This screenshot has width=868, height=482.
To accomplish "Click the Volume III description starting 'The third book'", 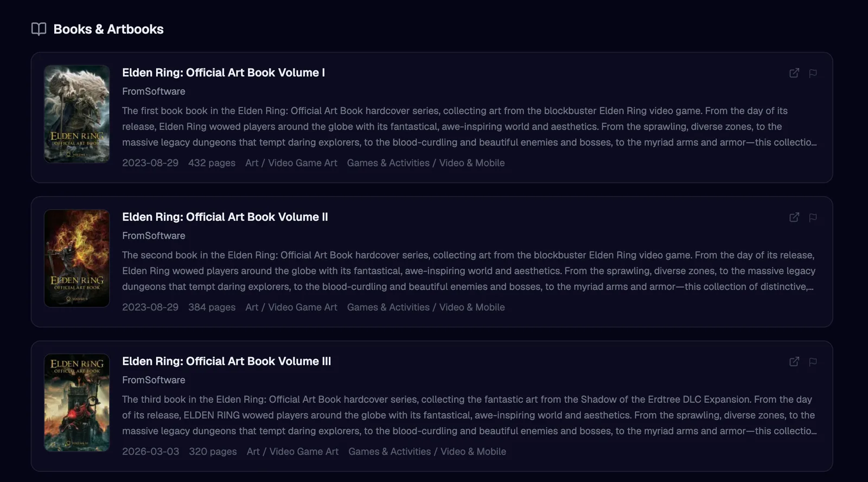I will [469, 415].
